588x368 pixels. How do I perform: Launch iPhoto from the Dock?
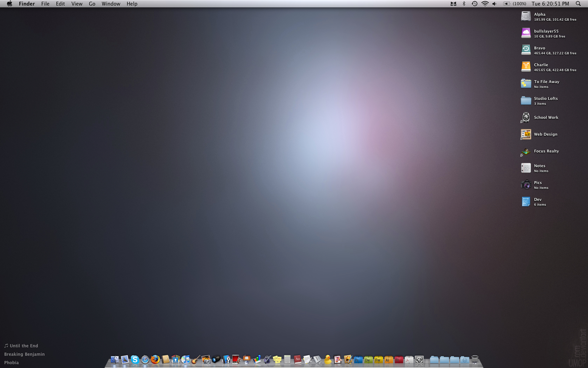[206, 359]
